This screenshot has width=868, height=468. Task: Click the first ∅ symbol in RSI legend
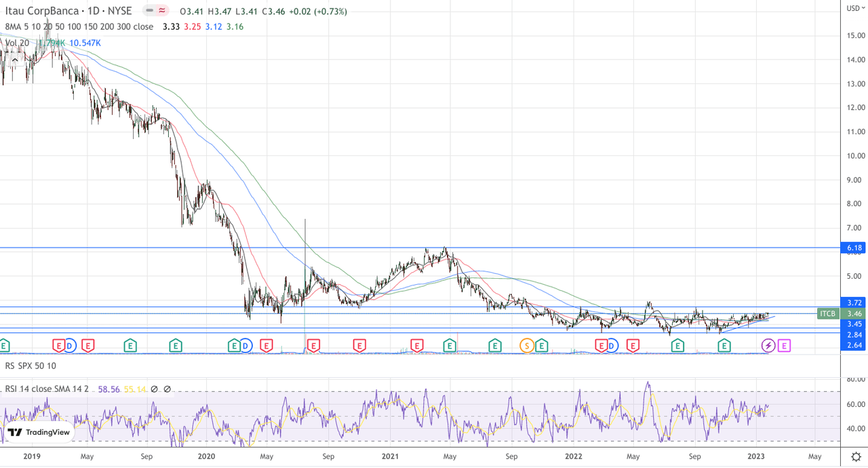click(x=155, y=389)
